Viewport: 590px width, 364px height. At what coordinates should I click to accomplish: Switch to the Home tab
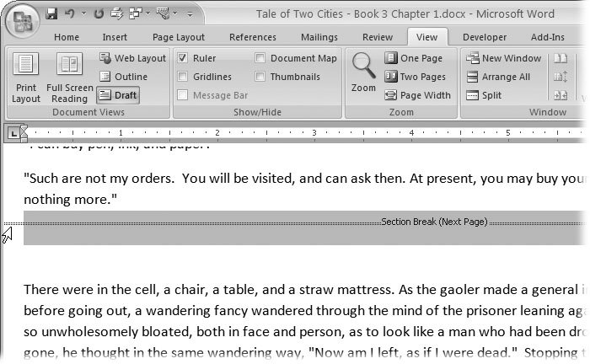[67, 37]
